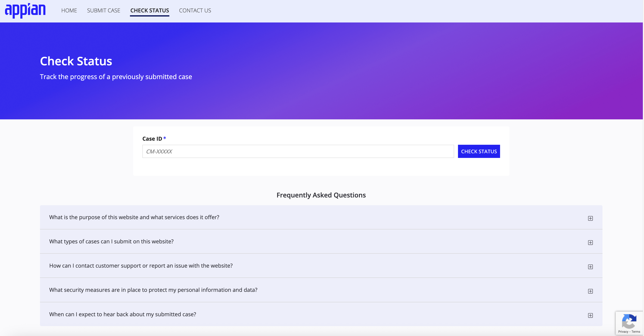644x336 pixels.
Task: Click question 'What is the purpose of this website'
Action: [x=134, y=217]
